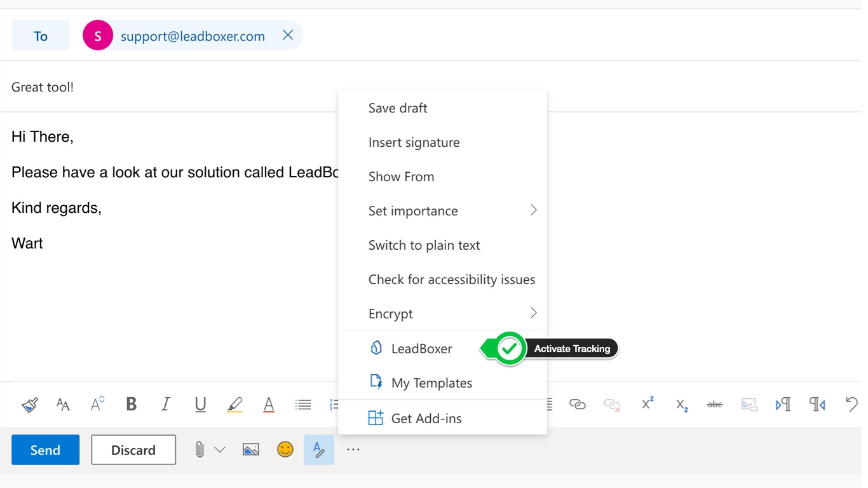Open the attach file dropdown arrow
Screen dimensions: 868x488
[x=220, y=450]
